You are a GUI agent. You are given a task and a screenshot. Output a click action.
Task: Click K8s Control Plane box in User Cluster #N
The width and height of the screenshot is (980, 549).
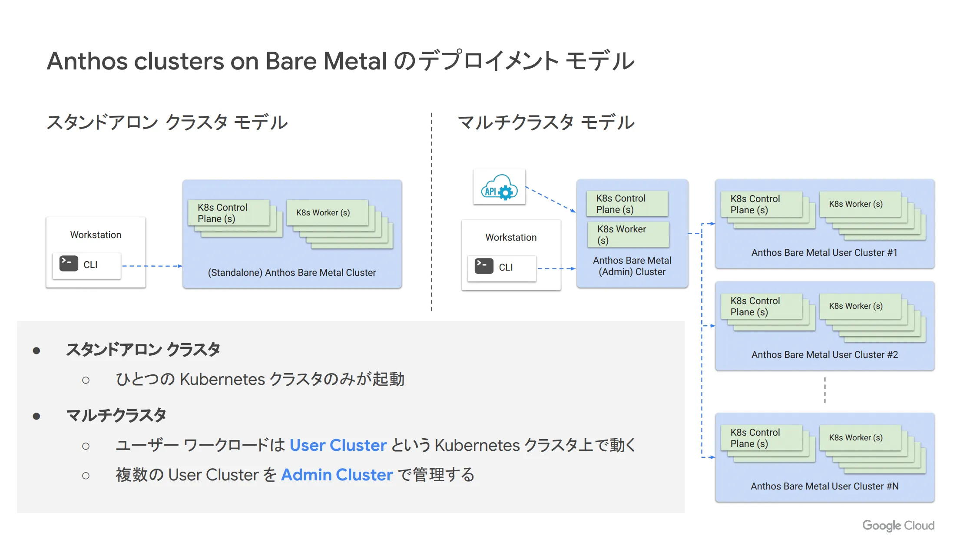761,438
